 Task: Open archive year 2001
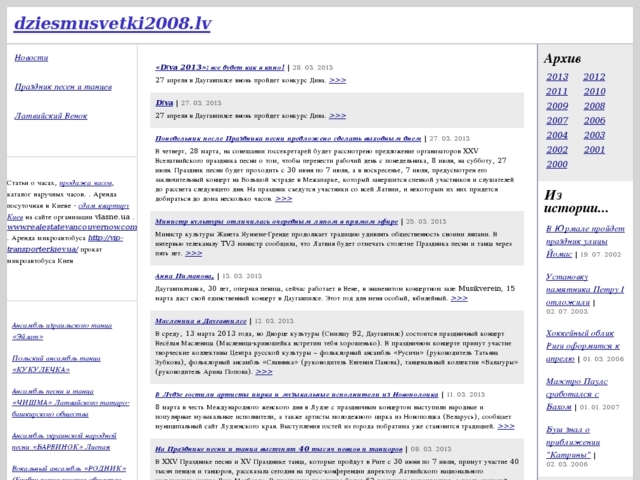(594, 150)
